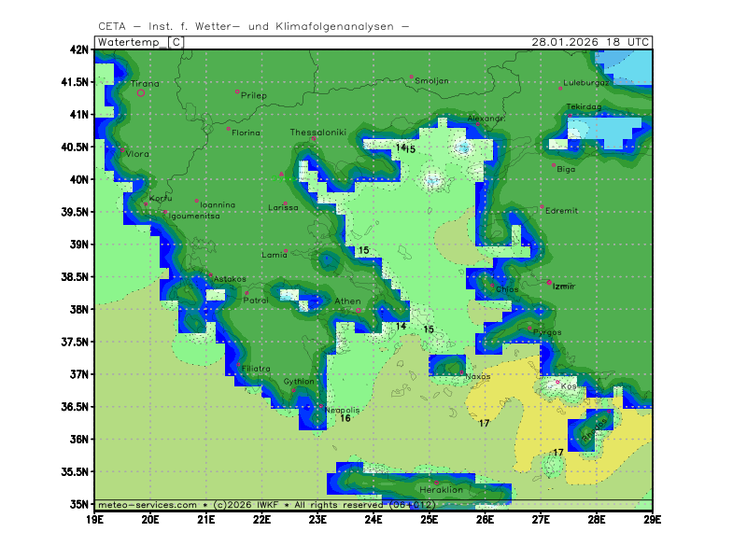Select the Pyrgos city marker
Screen dimensions: 747x560
530,329
